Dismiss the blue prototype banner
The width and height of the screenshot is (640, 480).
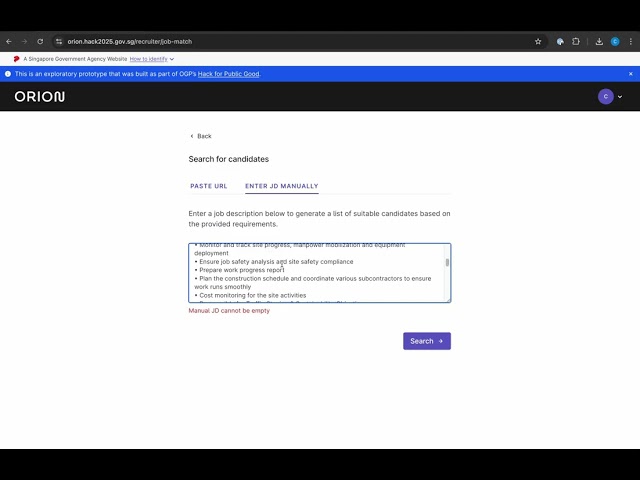click(631, 74)
